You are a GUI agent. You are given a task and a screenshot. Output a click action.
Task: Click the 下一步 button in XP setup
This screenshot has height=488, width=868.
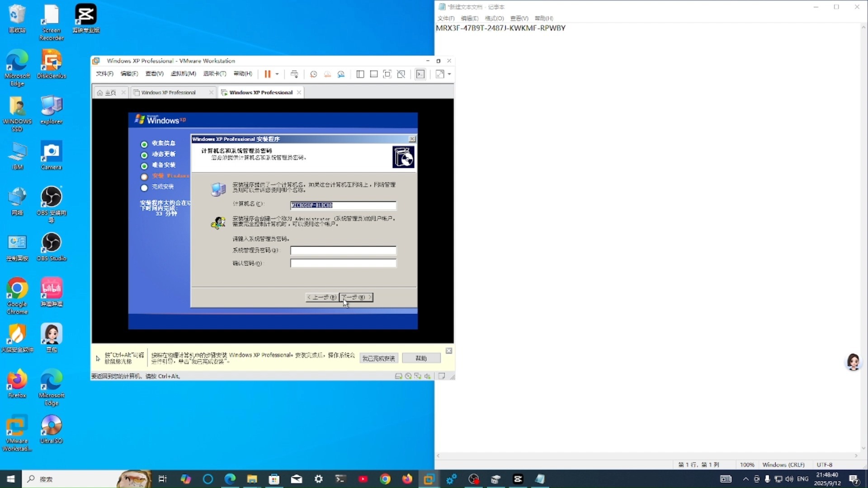coord(356,297)
